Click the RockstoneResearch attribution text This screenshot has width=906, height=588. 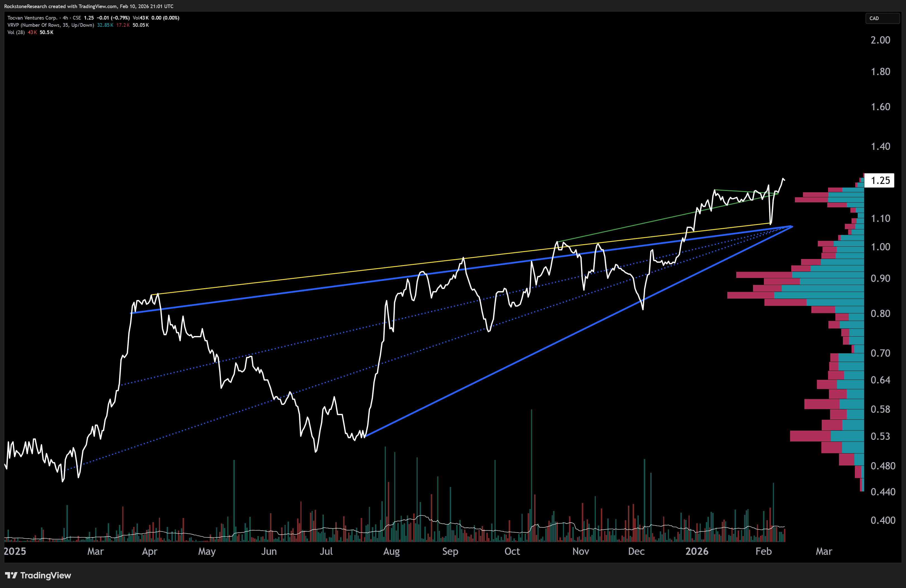(88, 6)
